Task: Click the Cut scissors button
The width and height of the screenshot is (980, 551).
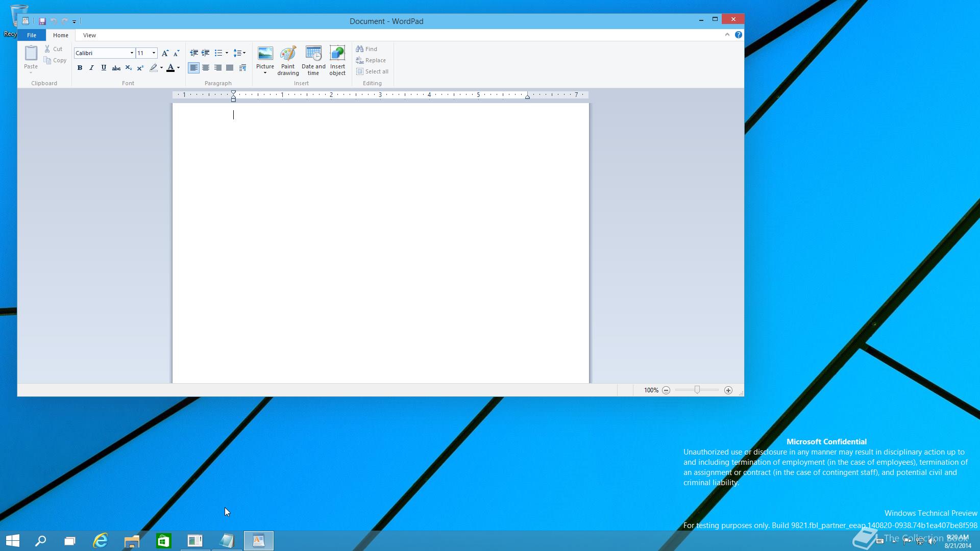Action: (x=53, y=49)
